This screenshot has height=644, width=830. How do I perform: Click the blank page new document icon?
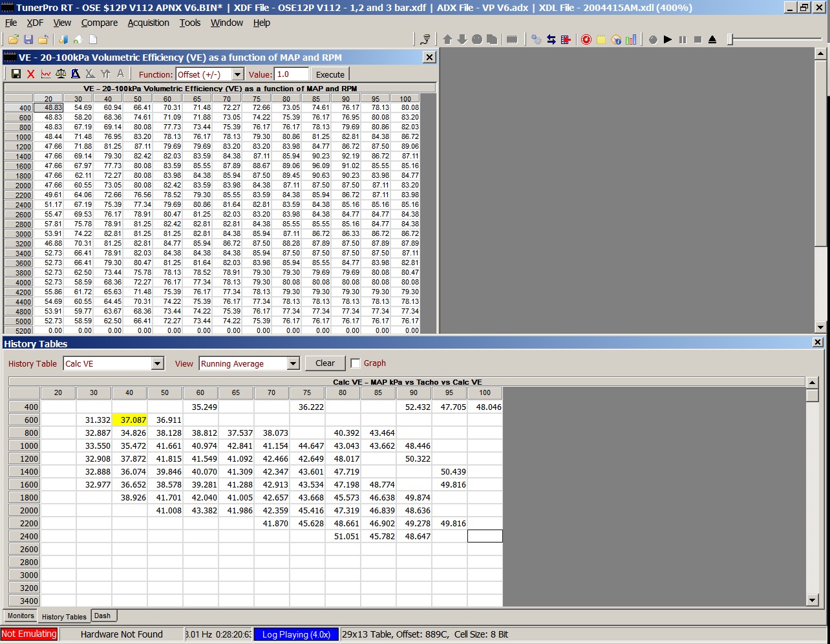93,40
